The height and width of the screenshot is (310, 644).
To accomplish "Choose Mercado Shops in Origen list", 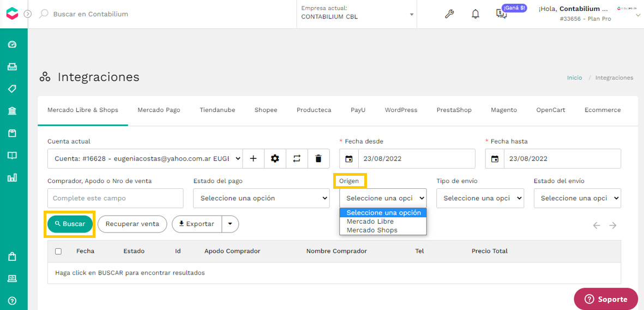I will coord(383,230).
